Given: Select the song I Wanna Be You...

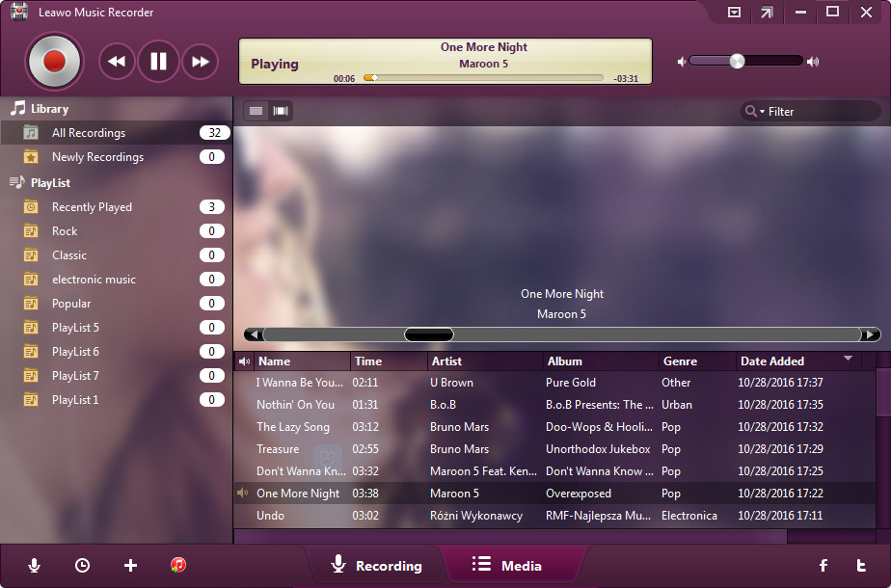Looking at the screenshot, I should point(554,383).
